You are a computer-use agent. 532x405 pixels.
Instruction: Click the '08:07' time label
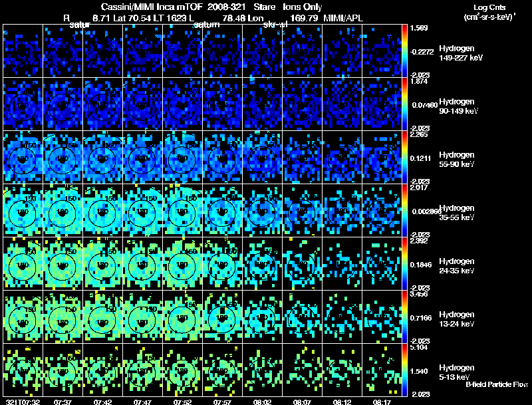303,402
